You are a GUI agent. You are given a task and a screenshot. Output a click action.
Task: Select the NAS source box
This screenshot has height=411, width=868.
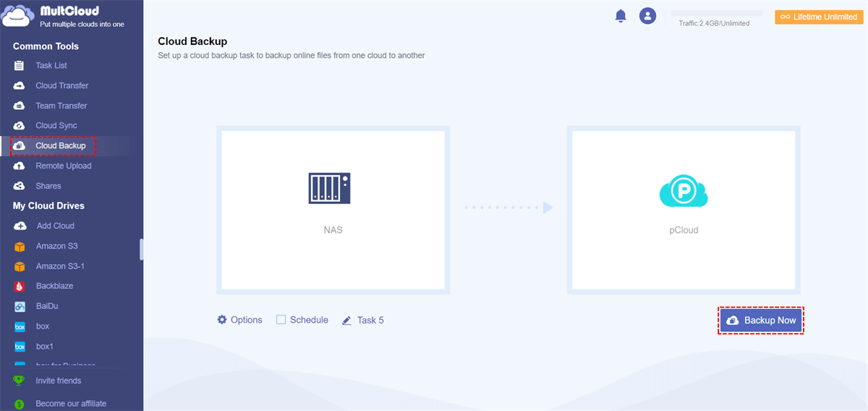(x=333, y=210)
